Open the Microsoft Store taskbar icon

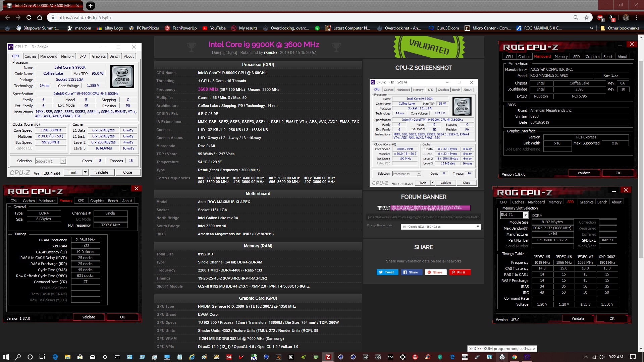click(80, 357)
